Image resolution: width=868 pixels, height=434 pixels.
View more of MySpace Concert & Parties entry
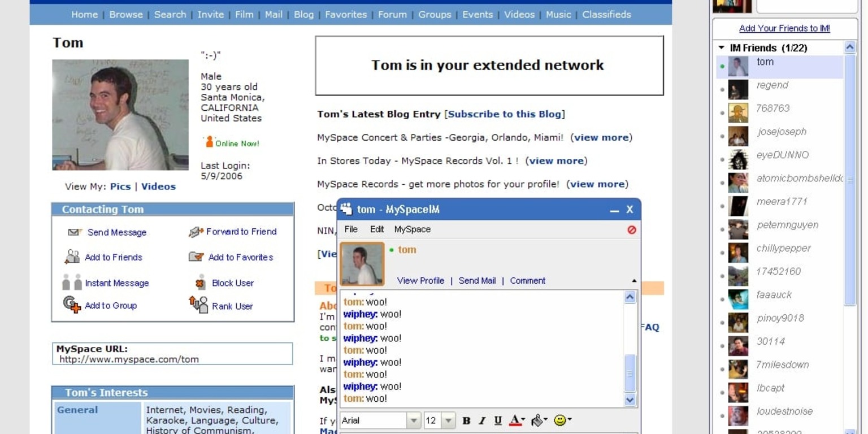coord(601,137)
